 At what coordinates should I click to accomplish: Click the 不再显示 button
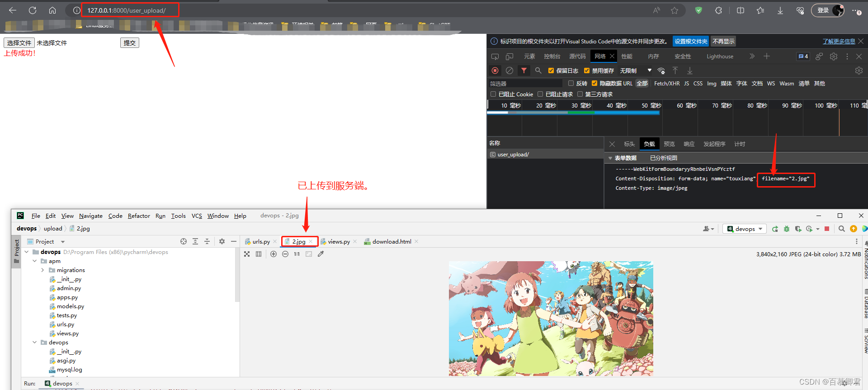pyautogui.click(x=723, y=41)
